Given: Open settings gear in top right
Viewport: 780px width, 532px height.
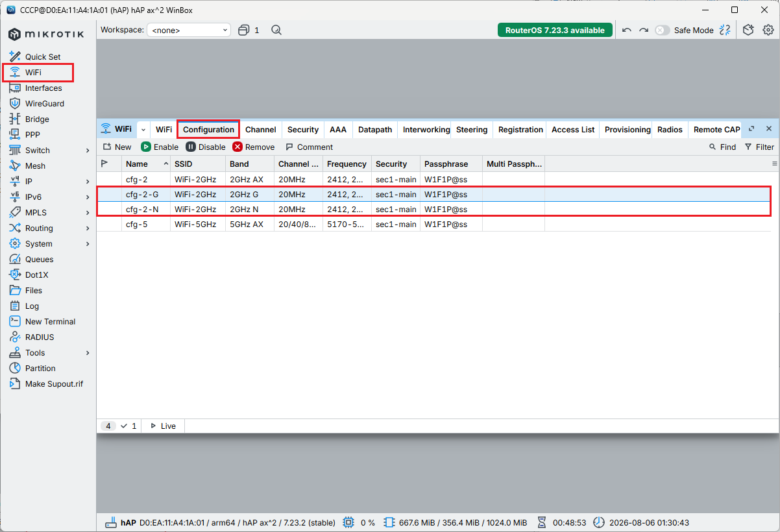Looking at the screenshot, I should click(768, 30).
